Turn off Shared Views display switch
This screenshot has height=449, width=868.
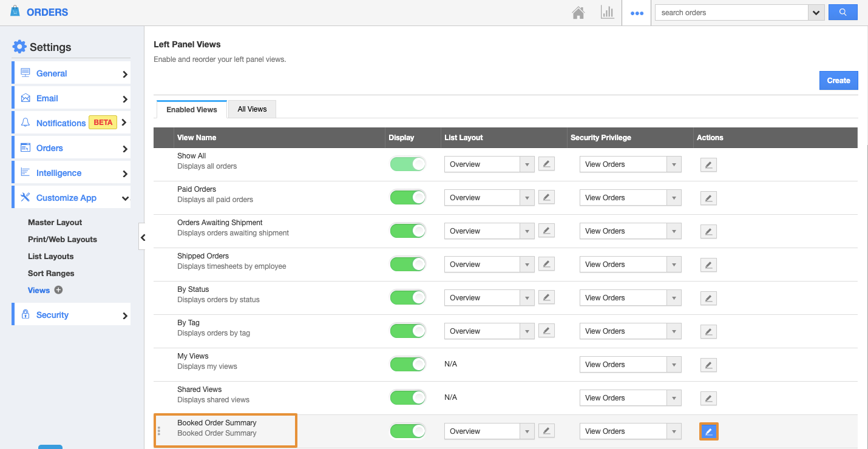click(x=407, y=398)
